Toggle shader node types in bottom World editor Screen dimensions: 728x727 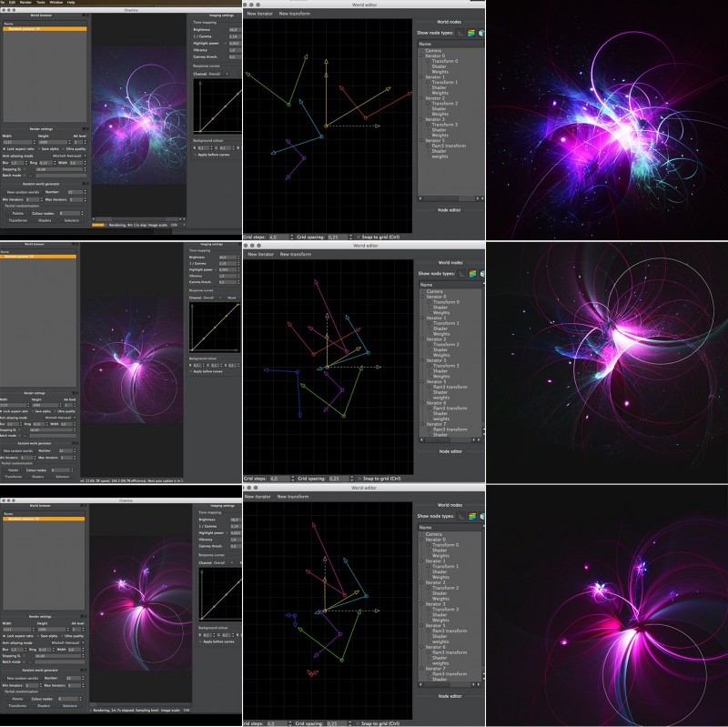pos(472,516)
